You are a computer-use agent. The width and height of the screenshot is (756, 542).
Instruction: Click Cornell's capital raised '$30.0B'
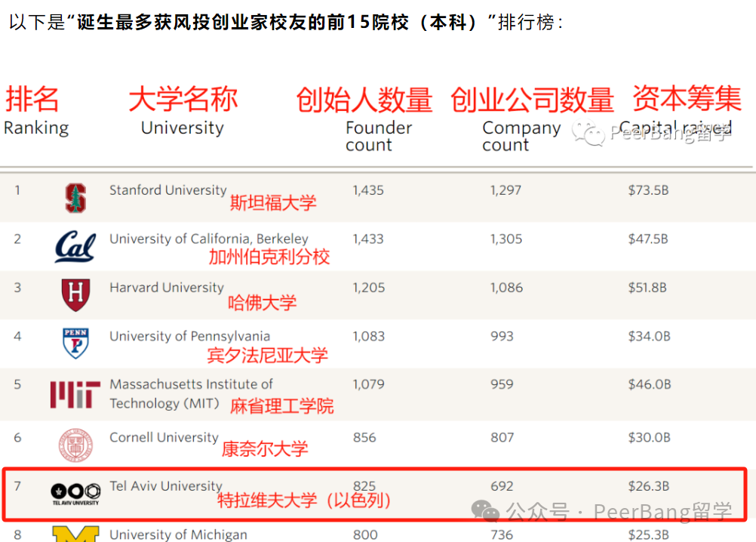(x=650, y=437)
